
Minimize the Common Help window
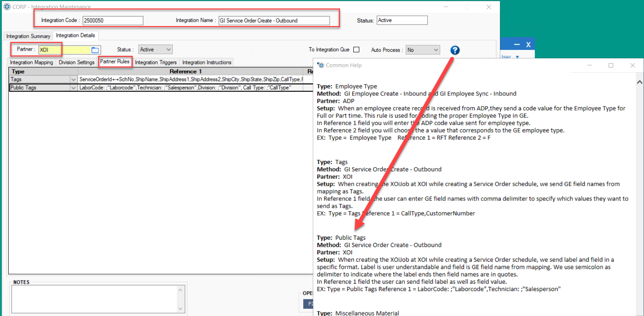[590, 65]
